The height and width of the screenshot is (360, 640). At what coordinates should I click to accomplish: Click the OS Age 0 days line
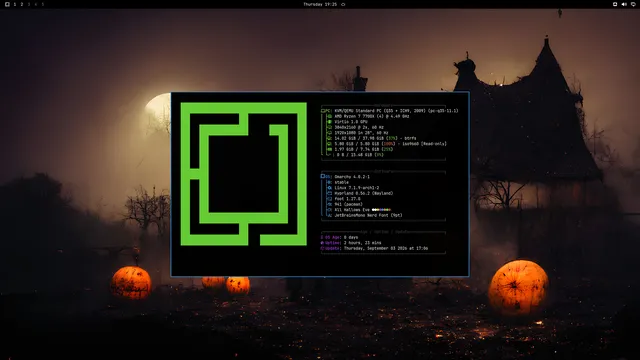coord(340,237)
